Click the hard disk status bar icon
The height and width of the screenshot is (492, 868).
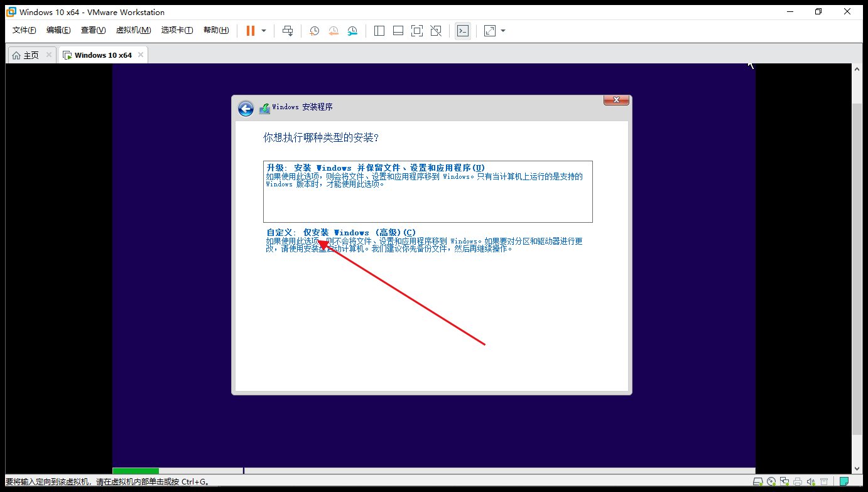(758, 482)
